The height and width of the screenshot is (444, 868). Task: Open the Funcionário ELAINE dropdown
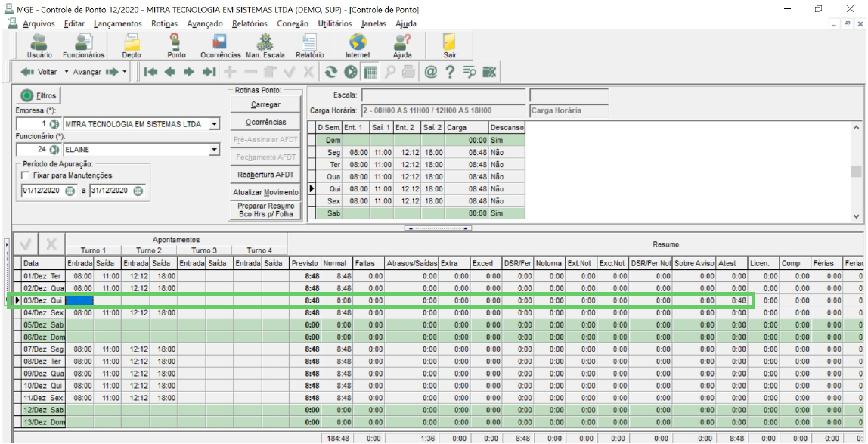coord(214,150)
